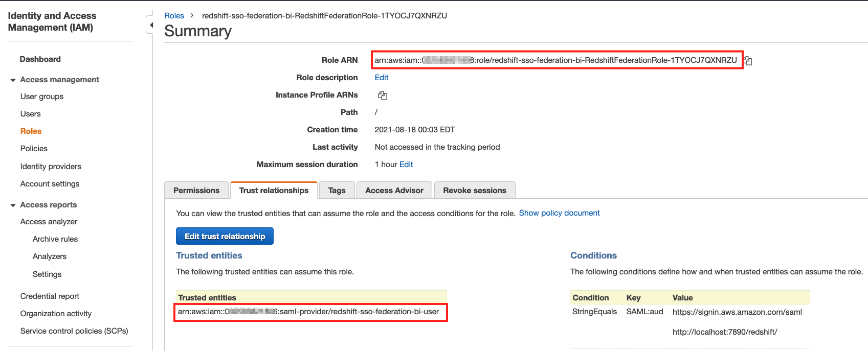This screenshot has height=351, width=868.
Task: Open Policies in the sidebar
Action: [34, 149]
